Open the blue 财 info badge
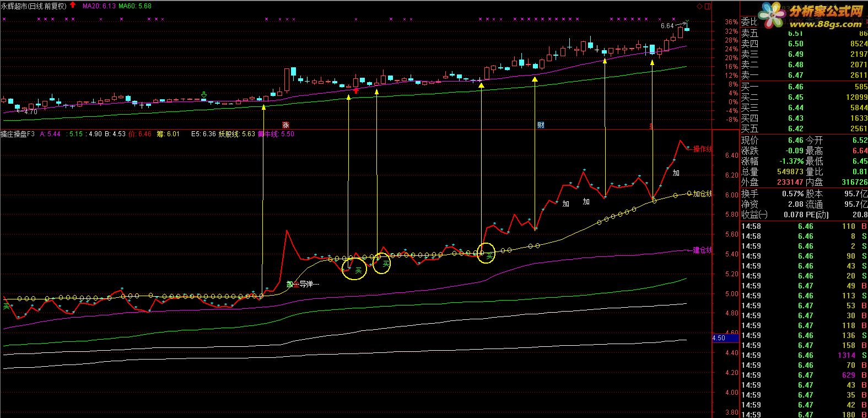 point(541,125)
